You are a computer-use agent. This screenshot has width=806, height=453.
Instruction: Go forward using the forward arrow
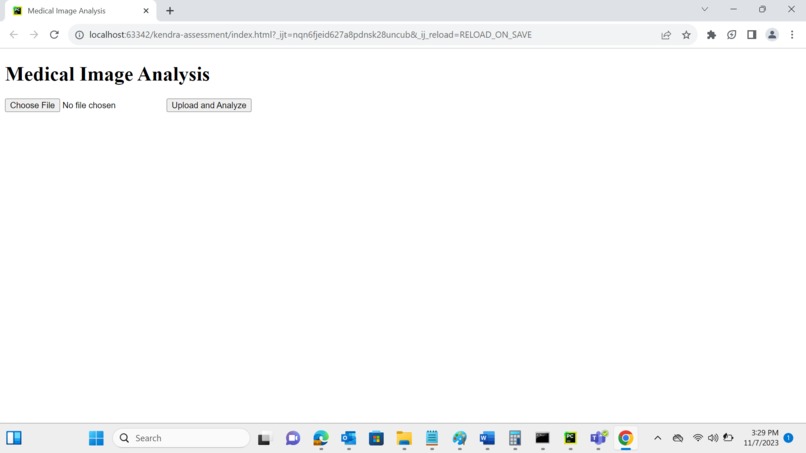[34, 34]
